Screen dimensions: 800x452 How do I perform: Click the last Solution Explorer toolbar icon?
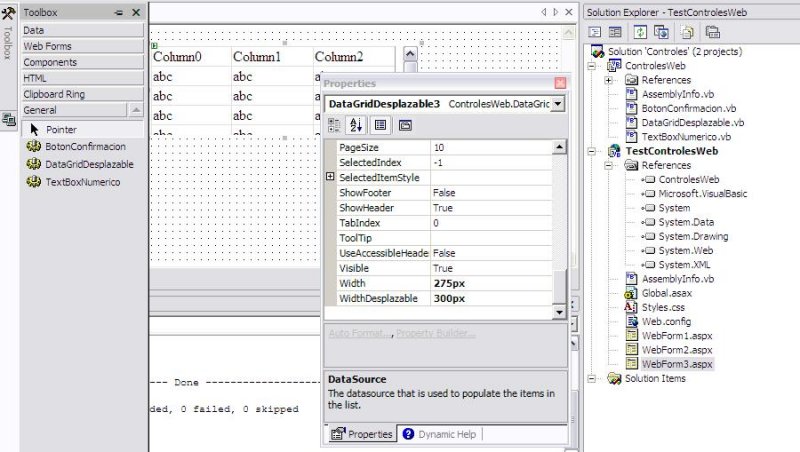coord(712,32)
